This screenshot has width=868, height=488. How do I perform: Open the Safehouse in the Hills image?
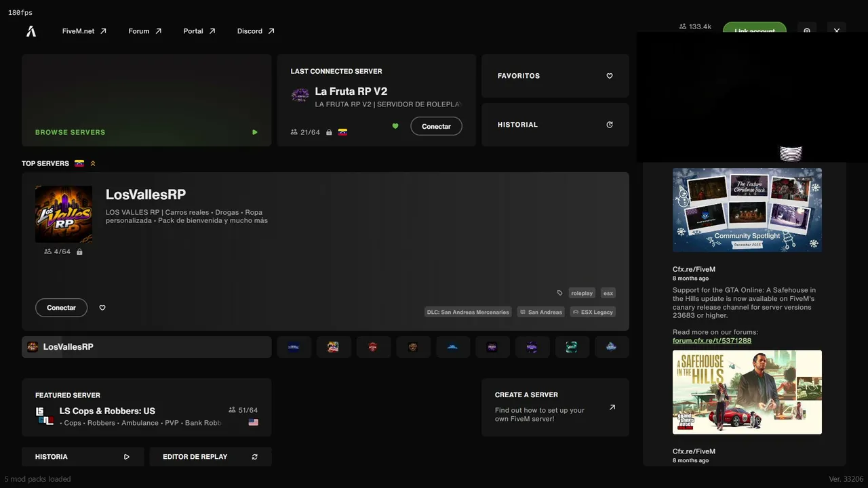[x=747, y=392]
